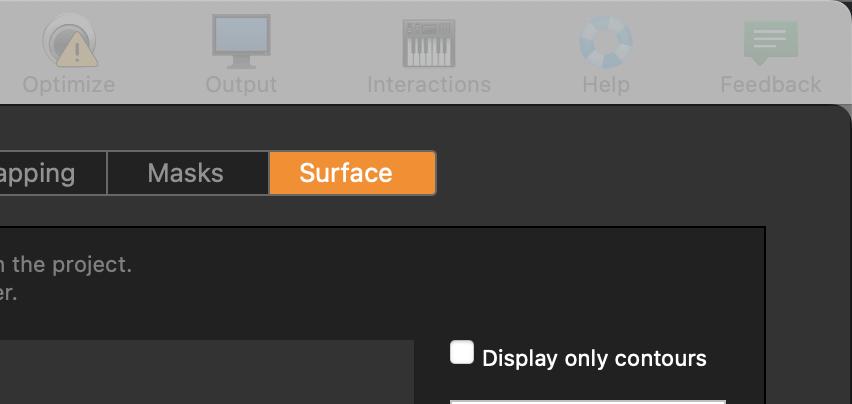Switch to the Mapping tab
Image resolution: width=852 pixels, height=404 pixels.
pos(45,173)
